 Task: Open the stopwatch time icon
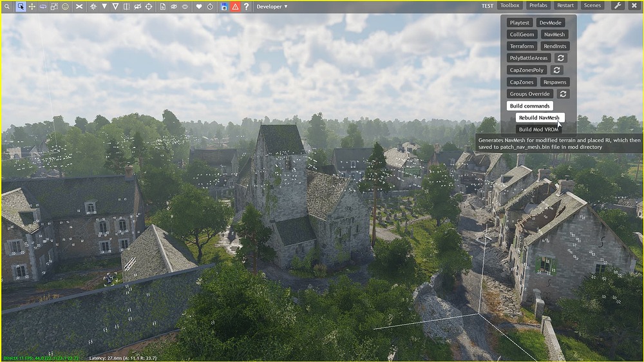pyautogui.click(x=210, y=6)
